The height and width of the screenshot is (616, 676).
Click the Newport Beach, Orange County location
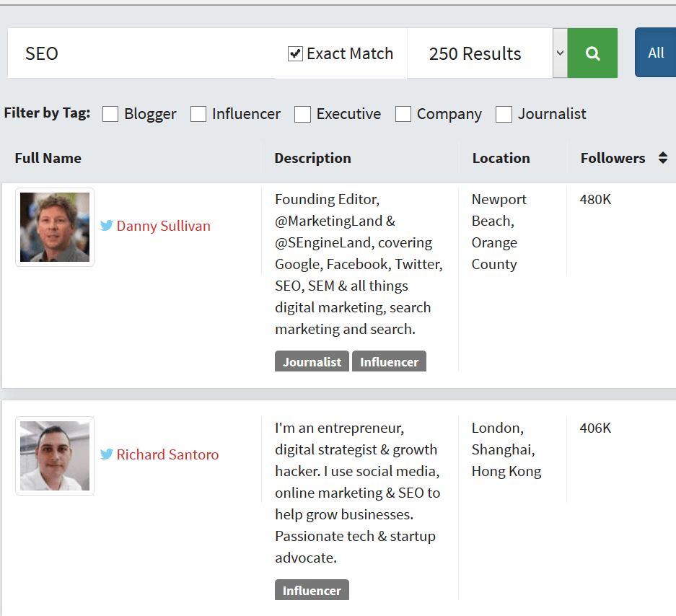click(499, 232)
